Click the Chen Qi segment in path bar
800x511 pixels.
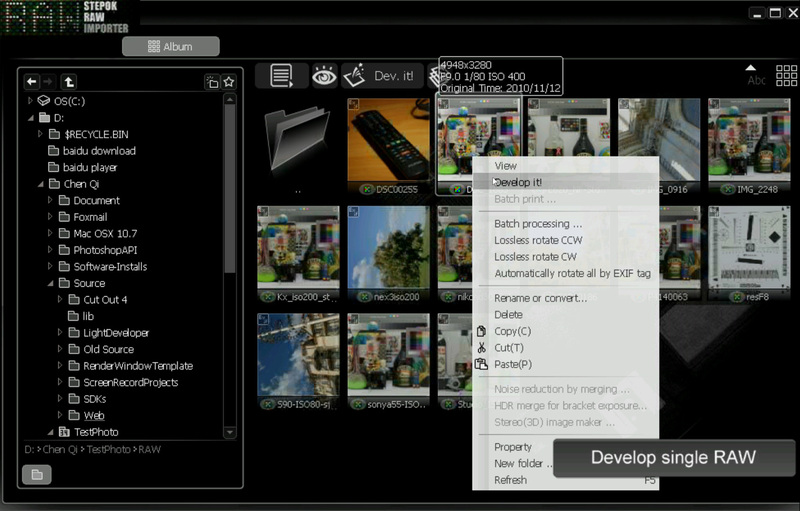coord(60,449)
